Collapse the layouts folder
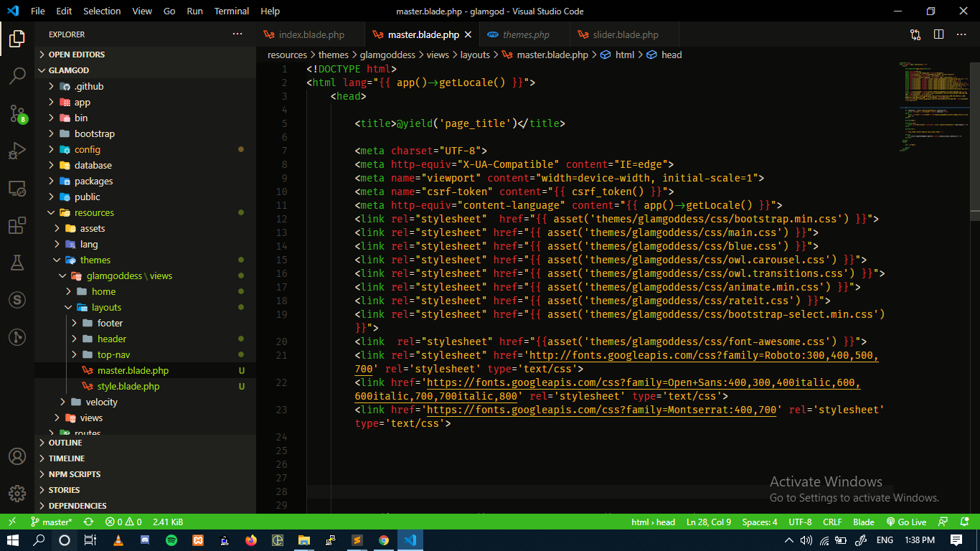 (145, 307)
